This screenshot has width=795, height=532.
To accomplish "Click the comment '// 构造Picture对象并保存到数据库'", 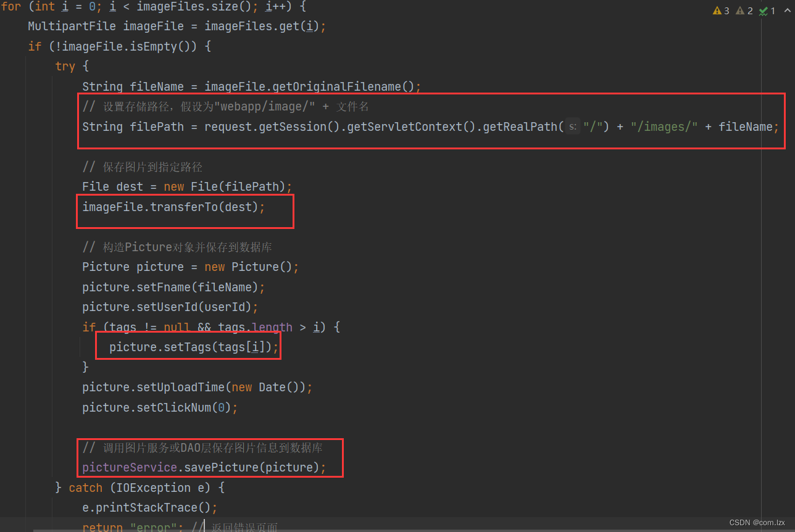I will coord(177,247).
